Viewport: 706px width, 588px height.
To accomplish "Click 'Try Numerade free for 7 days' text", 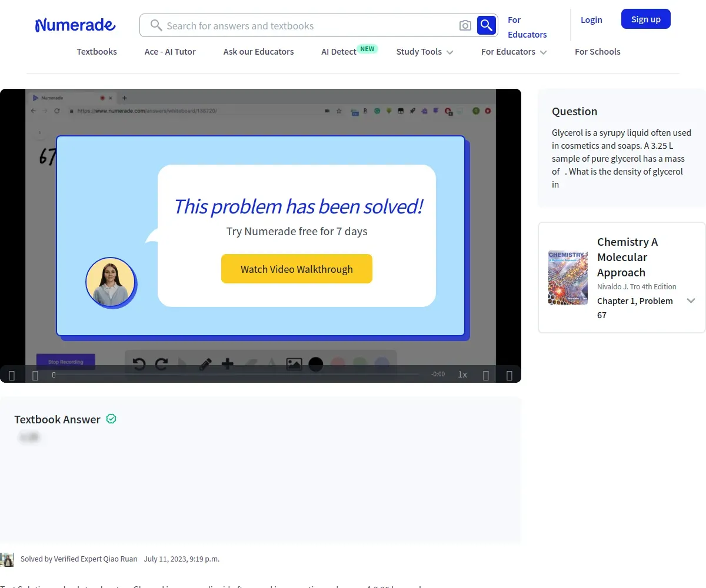I will 297,231.
